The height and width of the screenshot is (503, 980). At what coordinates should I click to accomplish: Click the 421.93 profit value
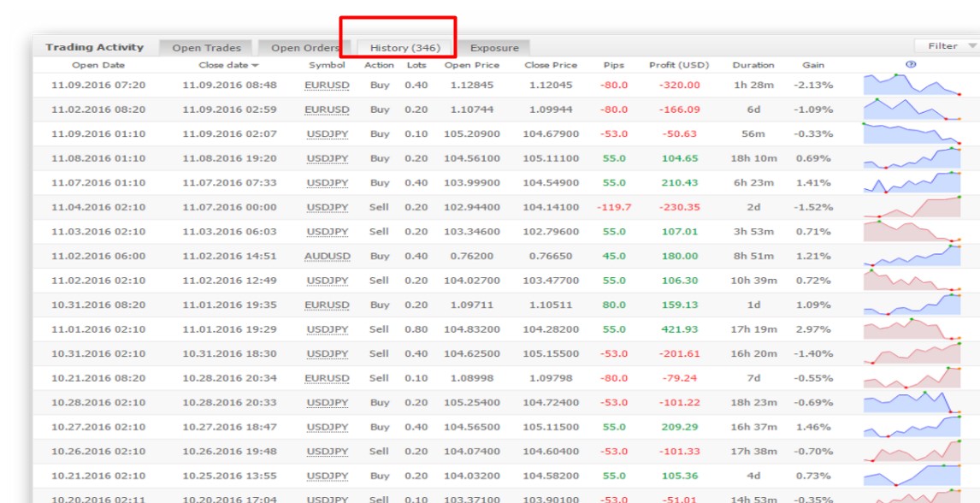tap(680, 329)
